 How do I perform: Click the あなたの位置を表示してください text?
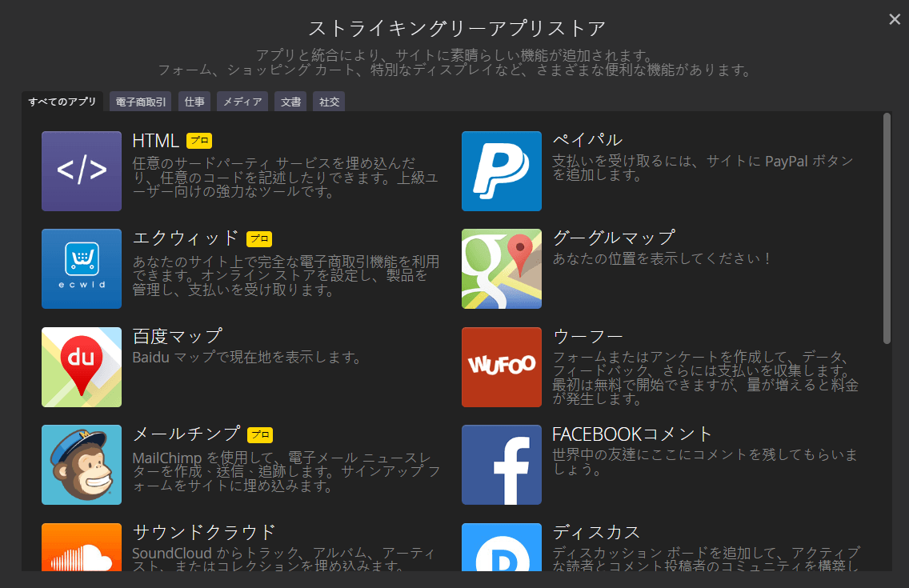[662, 258]
